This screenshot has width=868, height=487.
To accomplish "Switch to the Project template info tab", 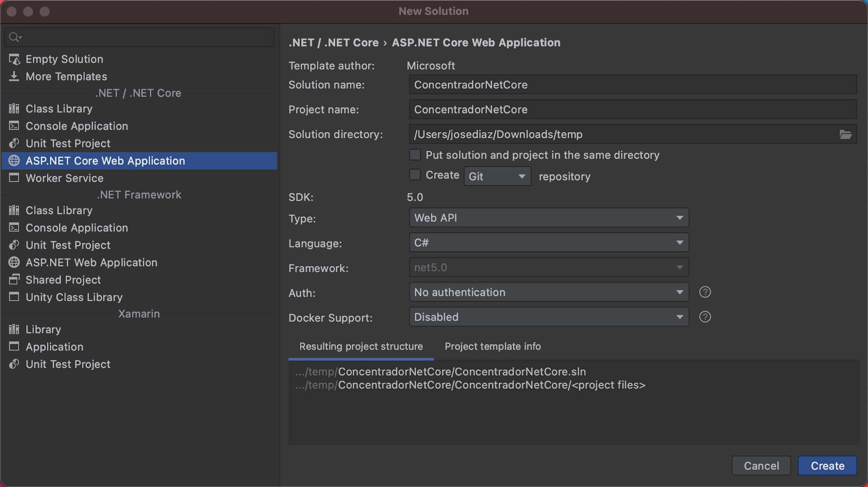I will [x=492, y=346].
